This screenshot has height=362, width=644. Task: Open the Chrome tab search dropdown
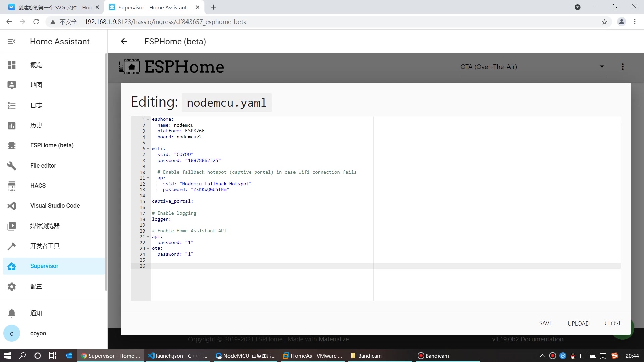tap(577, 7)
